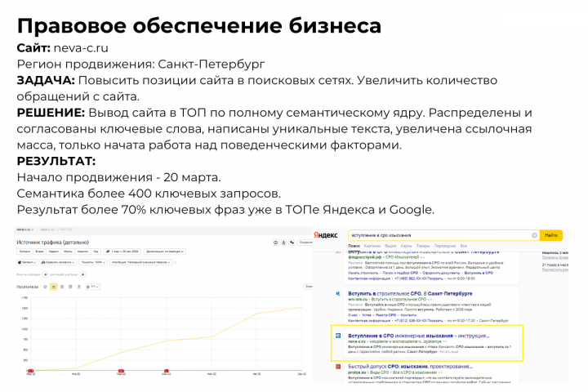The height and width of the screenshot is (392, 588).
Task: Click the neva-c.ru result favicon
Action: pos(338,336)
